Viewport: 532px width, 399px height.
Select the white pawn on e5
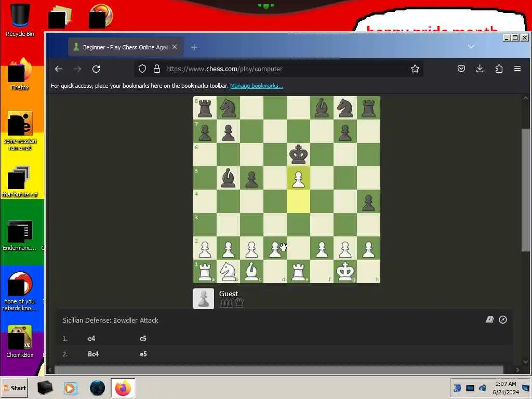(x=298, y=178)
